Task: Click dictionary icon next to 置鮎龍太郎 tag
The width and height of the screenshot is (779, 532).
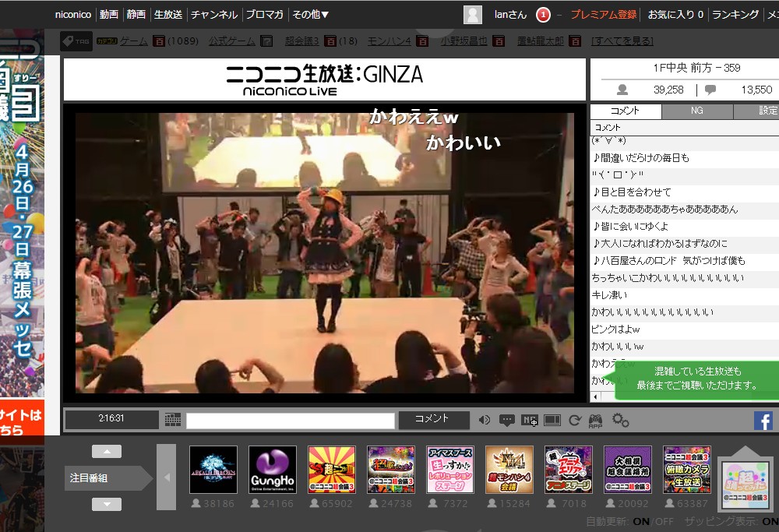Action: (576, 41)
